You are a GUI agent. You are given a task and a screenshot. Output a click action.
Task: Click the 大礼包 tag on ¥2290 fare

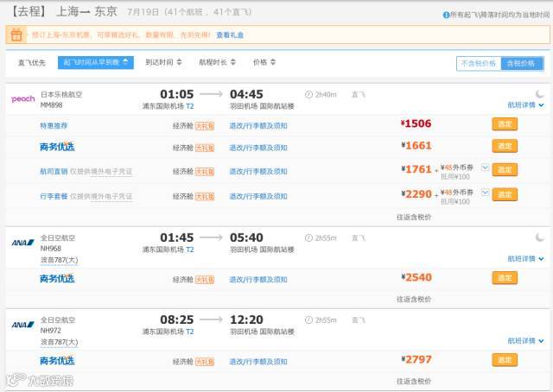coord(205,196)
